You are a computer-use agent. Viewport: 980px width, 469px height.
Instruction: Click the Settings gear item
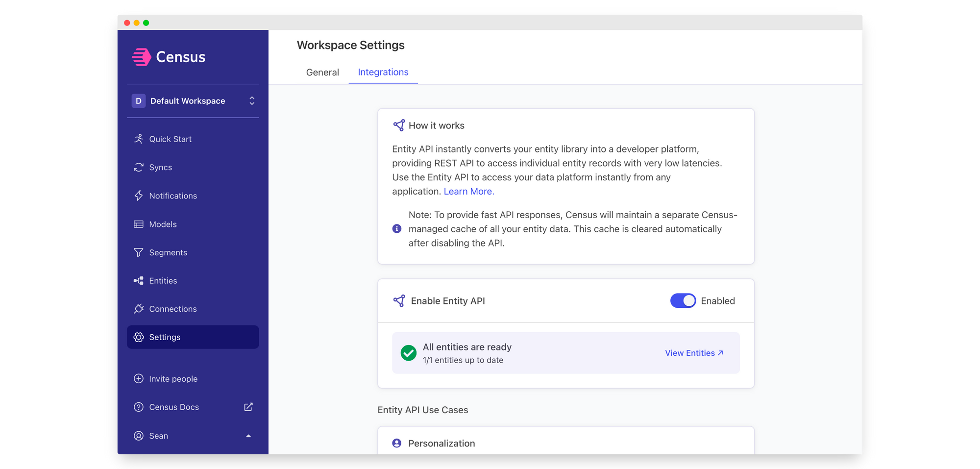click(164, 337)
